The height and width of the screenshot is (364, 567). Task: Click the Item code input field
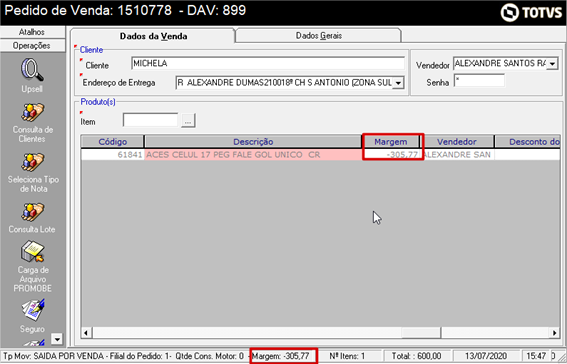(x=150, y=120)
